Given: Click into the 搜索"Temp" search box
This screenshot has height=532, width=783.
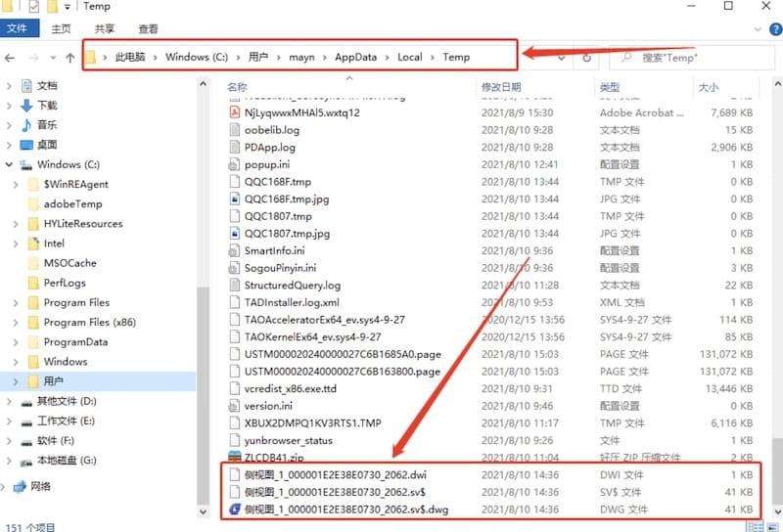Looking at the screenshot, I should coord(692,58).
